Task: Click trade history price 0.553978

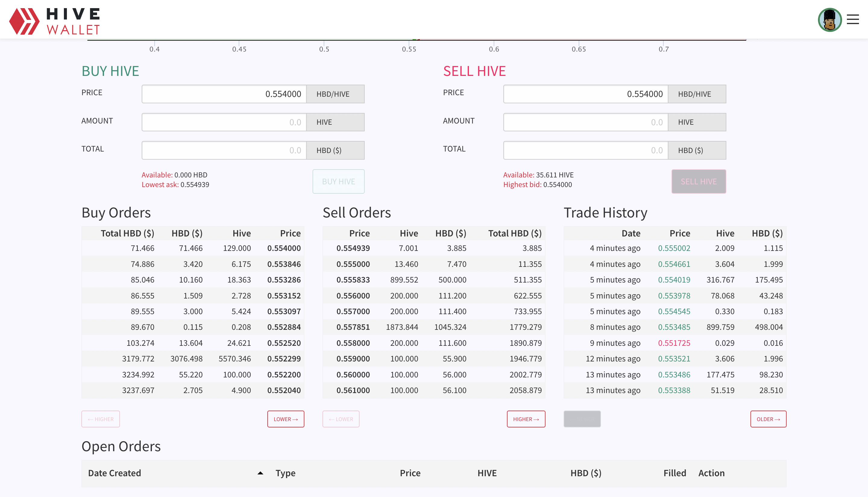Action: pyautogui.click(x=674, y=295)
